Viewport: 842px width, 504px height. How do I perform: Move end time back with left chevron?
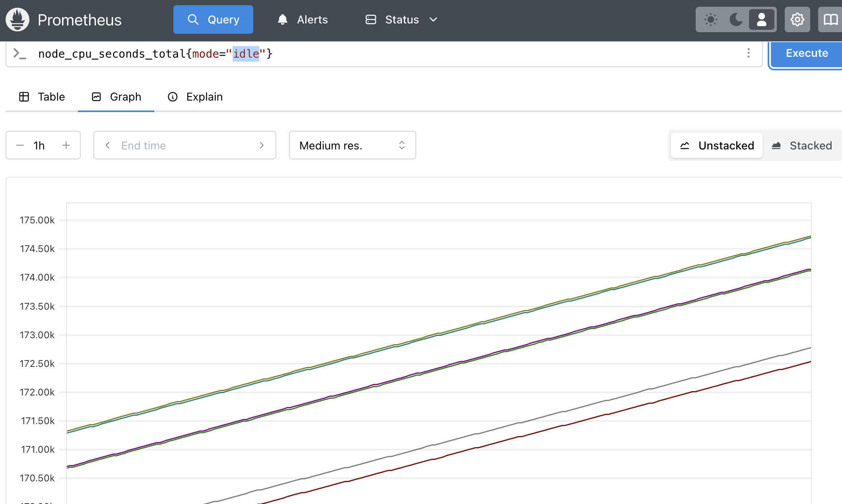(107, 145)
